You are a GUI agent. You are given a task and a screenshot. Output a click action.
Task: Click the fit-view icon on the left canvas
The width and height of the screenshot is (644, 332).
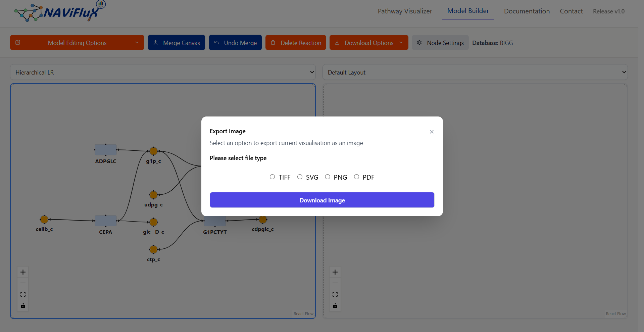22,294
